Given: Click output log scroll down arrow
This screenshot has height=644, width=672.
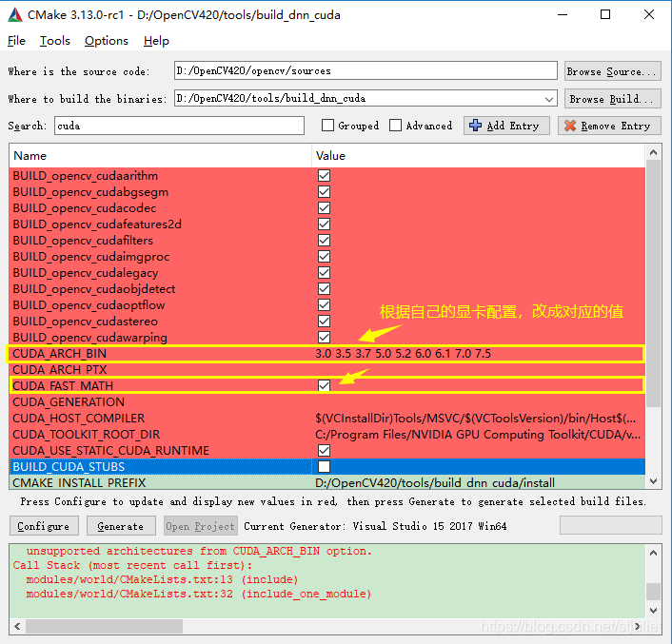Looking at the screenshot, I should 653,610.
